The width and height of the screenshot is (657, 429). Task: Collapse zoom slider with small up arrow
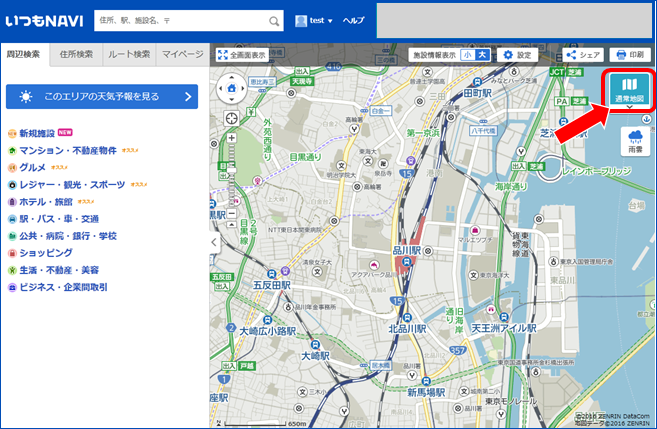coord(231,225)
